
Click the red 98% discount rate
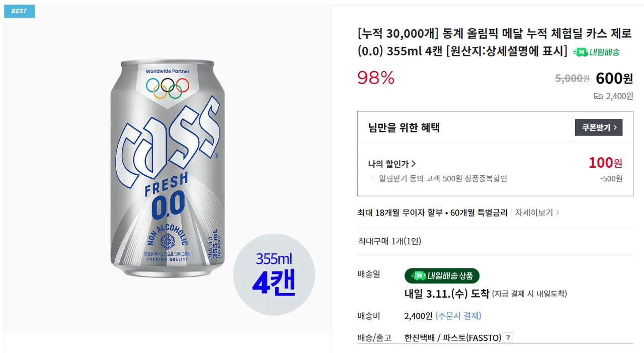coord(376,78)
